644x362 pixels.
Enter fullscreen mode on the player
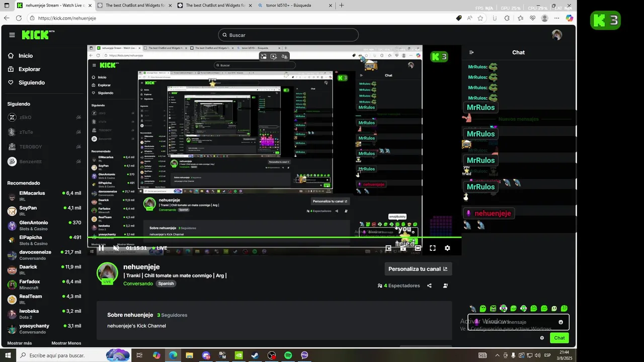click(x=433, y=248)
